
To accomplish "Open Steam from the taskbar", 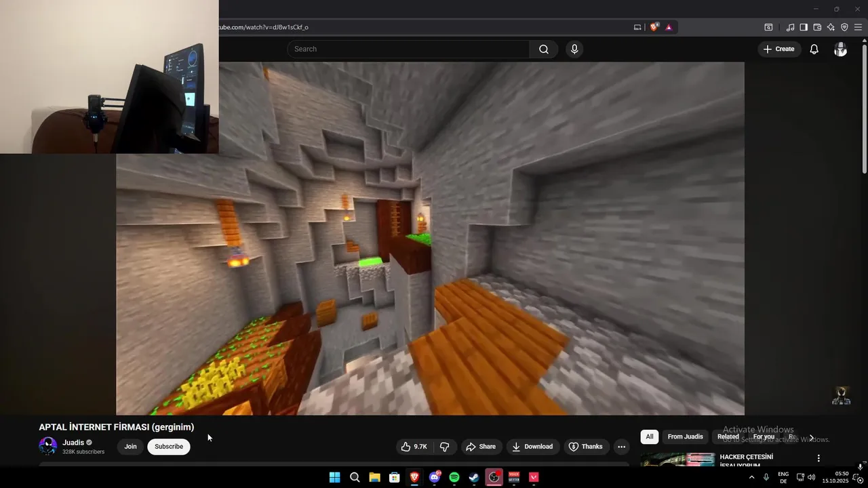I will [x=474, y=477].
